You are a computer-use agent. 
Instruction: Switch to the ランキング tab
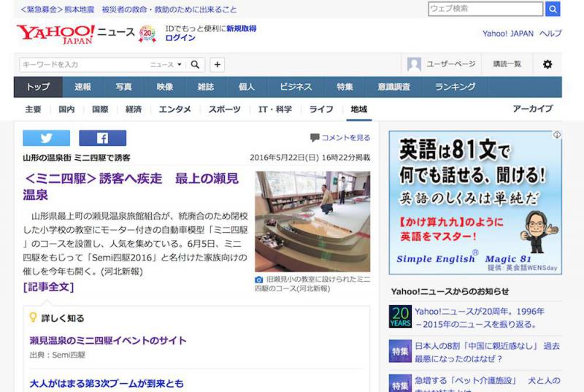[455, 87]
